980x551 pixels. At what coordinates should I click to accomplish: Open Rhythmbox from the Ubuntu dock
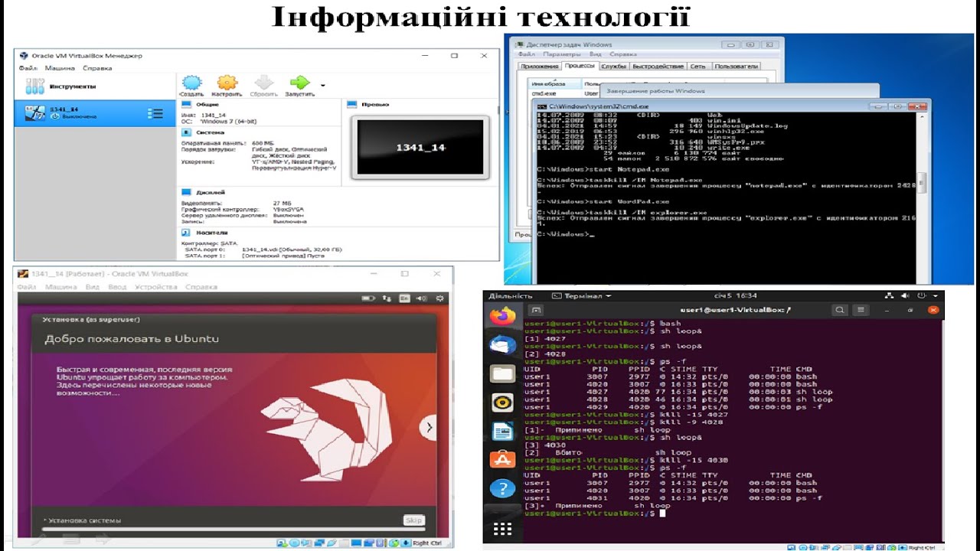click(x=502, y=402)
